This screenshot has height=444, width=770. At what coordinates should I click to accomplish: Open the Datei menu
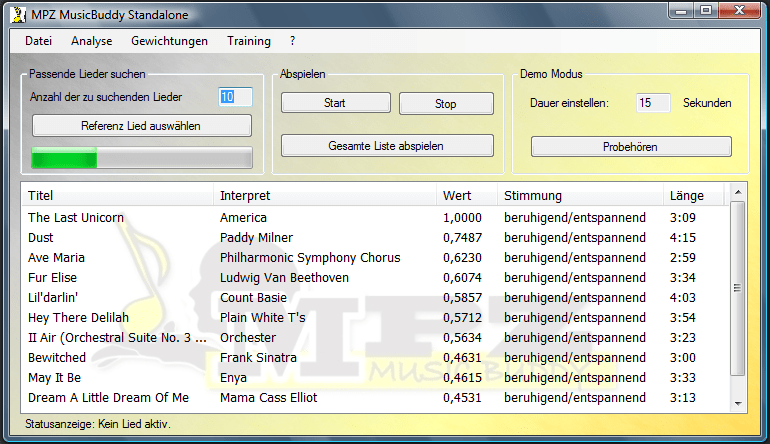tap(38, 41)
